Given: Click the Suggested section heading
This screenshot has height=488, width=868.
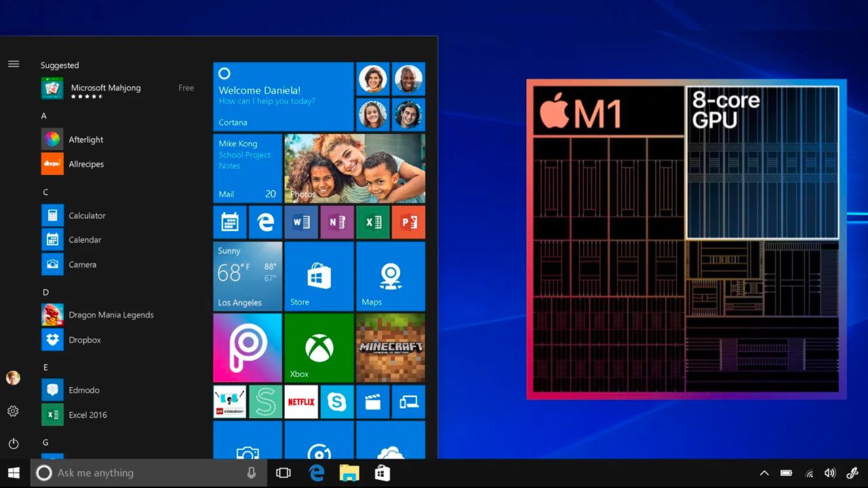Looking at the screenshot, I should (x=60, y=65).
